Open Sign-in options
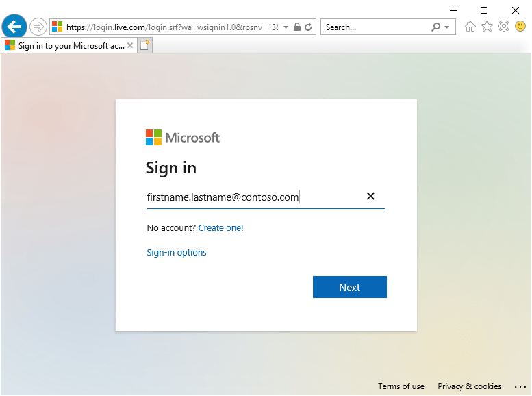Screen dimensions: 532x396 [177, 252]
